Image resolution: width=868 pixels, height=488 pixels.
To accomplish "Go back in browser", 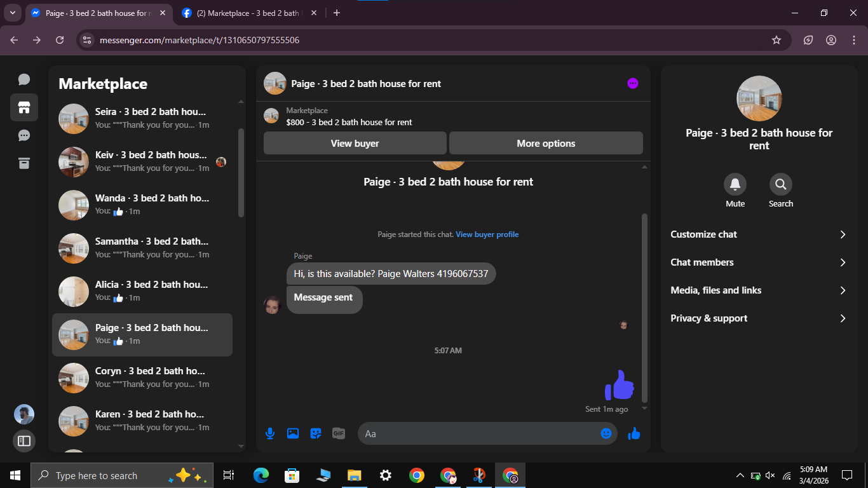I will pos(14,40).
